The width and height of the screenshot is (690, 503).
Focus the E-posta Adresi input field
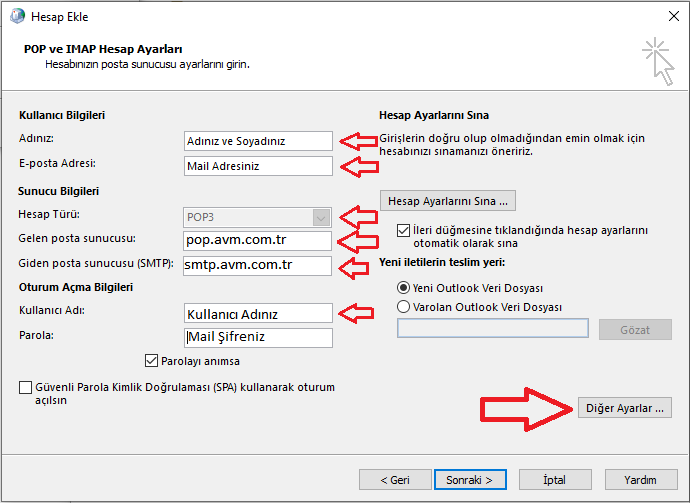tap(257, 166)
